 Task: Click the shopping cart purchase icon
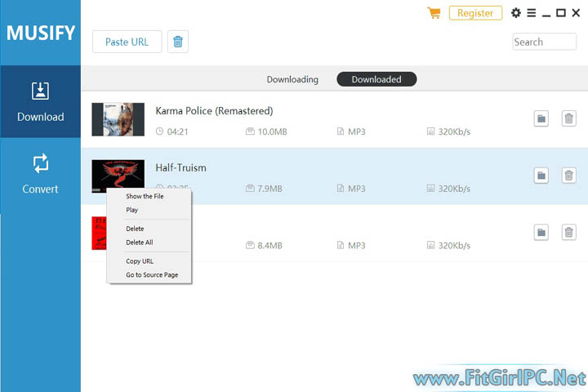click(434, 13)
